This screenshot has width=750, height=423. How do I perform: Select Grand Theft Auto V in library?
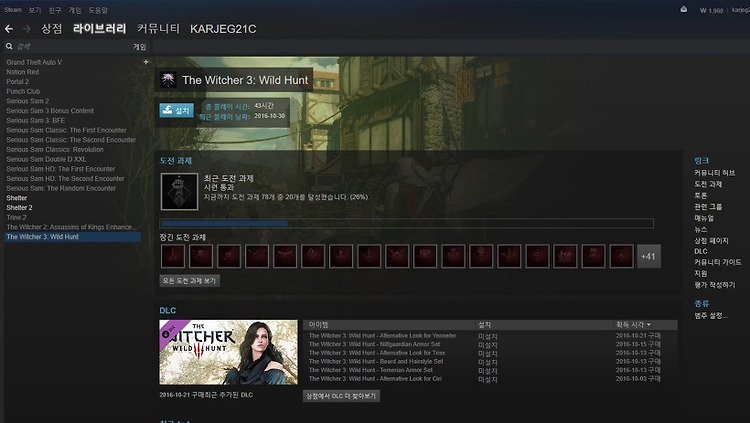(x=34, y=62)
